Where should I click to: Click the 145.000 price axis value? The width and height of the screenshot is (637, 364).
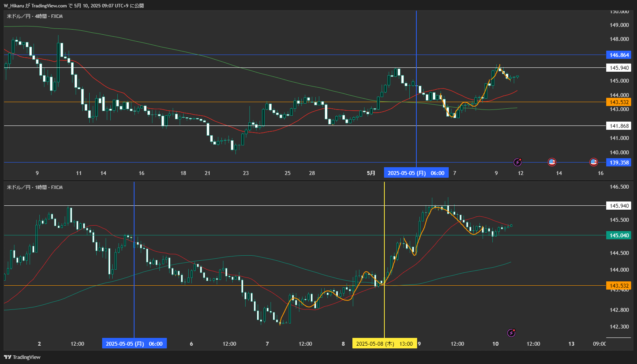coord(619,81)
